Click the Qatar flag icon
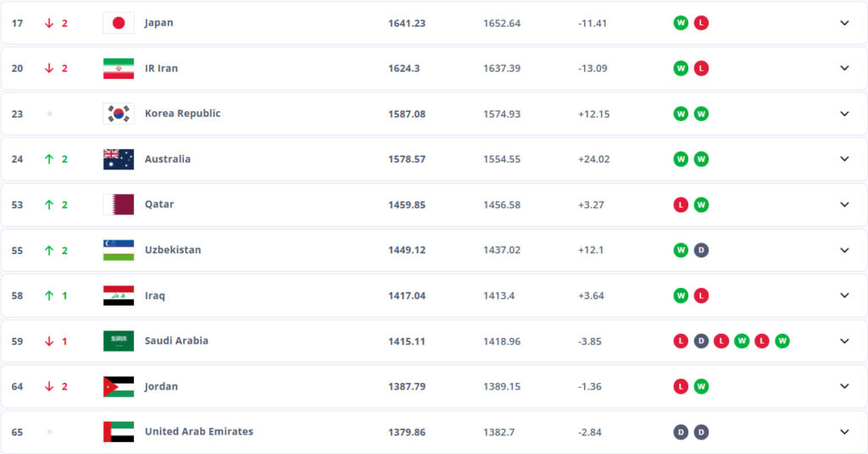The height and width of the screenshot is (454, 868). [119, 205]
